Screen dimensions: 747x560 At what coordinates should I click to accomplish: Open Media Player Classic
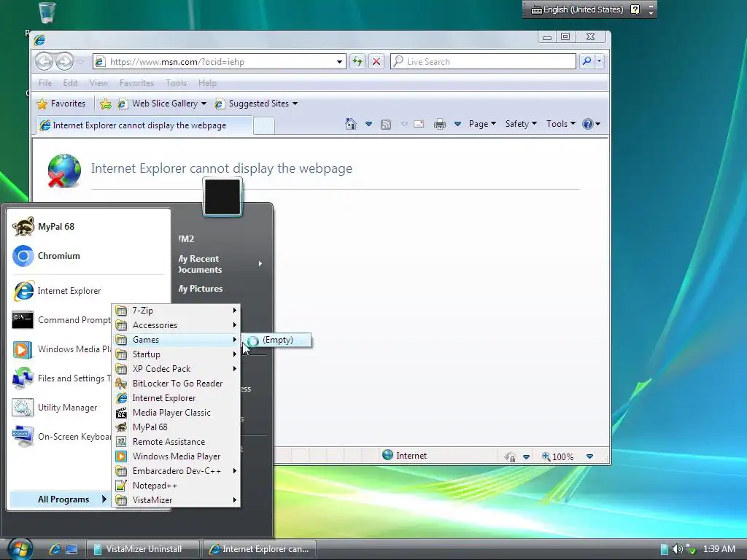[x=176, y=413]
